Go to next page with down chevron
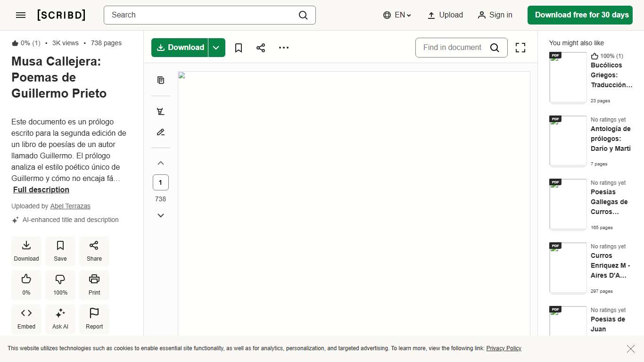 (161, 215)
